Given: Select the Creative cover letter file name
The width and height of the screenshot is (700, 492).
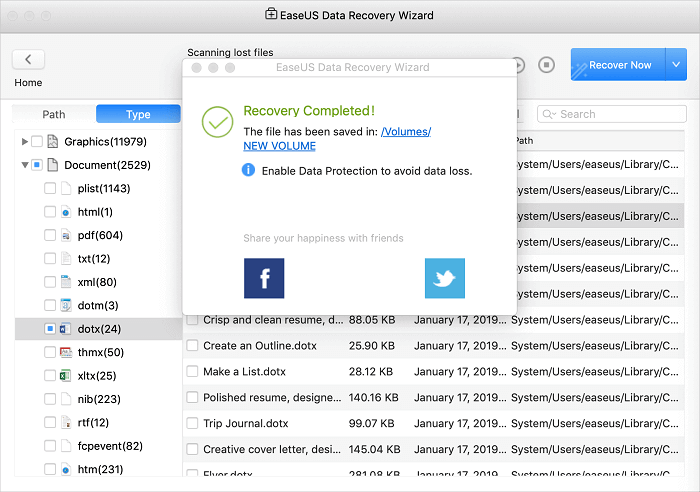Looking at the screenshot, I should (x=271, y=449).
